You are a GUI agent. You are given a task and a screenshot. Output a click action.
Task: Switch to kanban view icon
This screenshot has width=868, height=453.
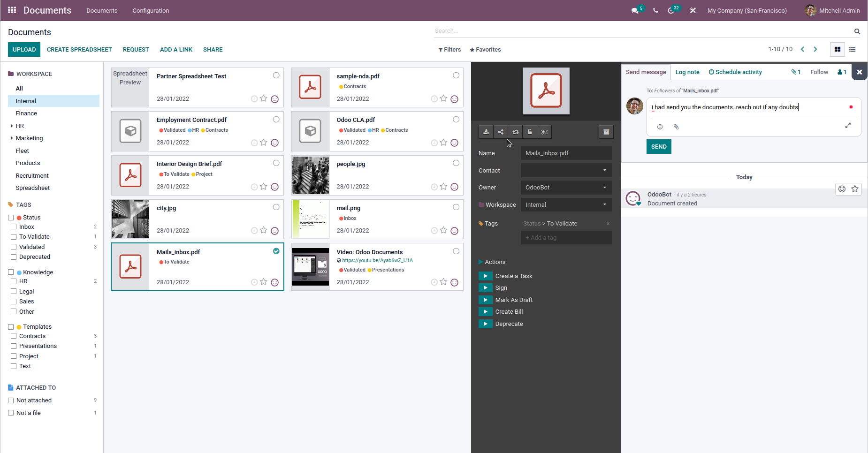tap(838, 49)
